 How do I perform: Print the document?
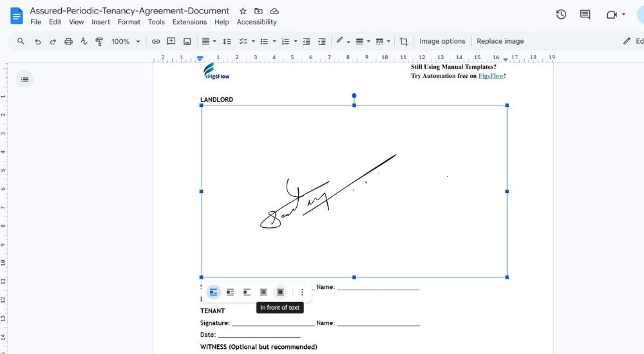click(x=68, y=41)
